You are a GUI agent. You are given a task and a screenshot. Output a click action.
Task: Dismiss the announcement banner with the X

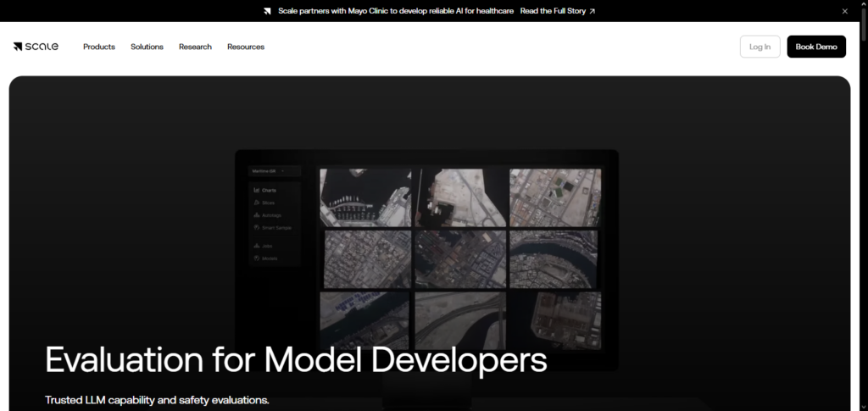[845, 11]
